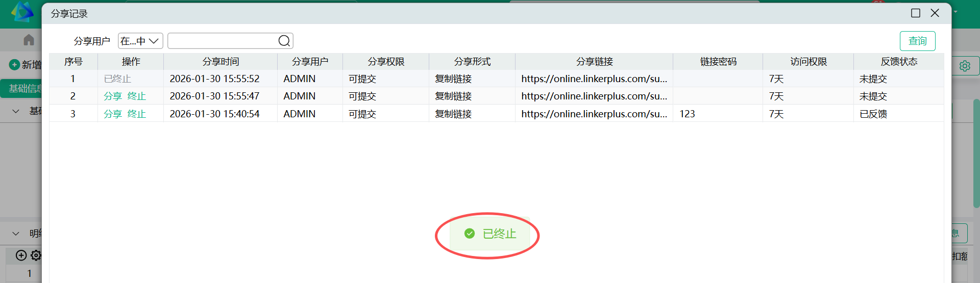
Task: Click the right vertical scrollbar
Action: (x=976, y=153)
